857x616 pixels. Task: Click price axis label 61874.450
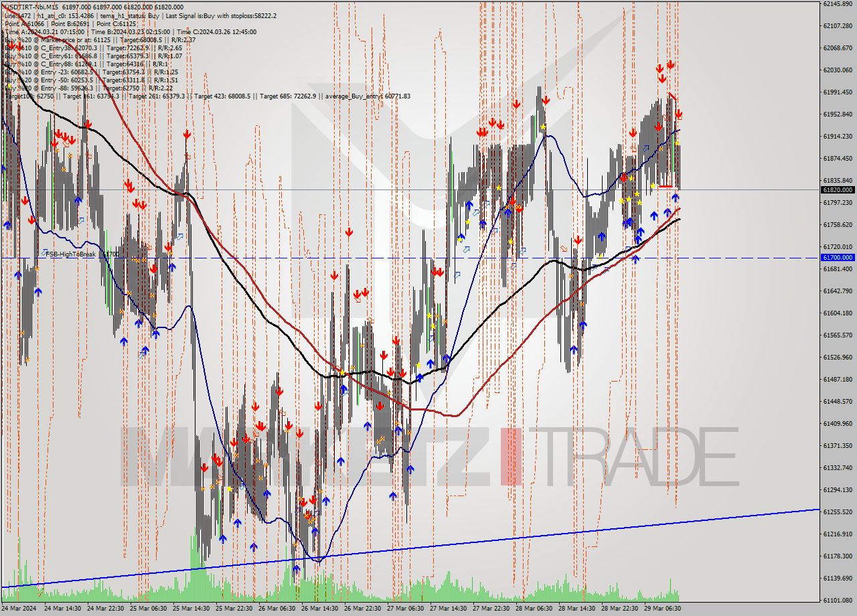tap(839, 158)
